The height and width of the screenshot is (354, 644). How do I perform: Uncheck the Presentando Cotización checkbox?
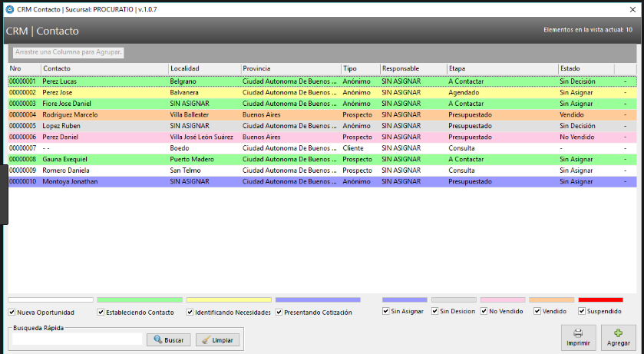coord(279,313)
